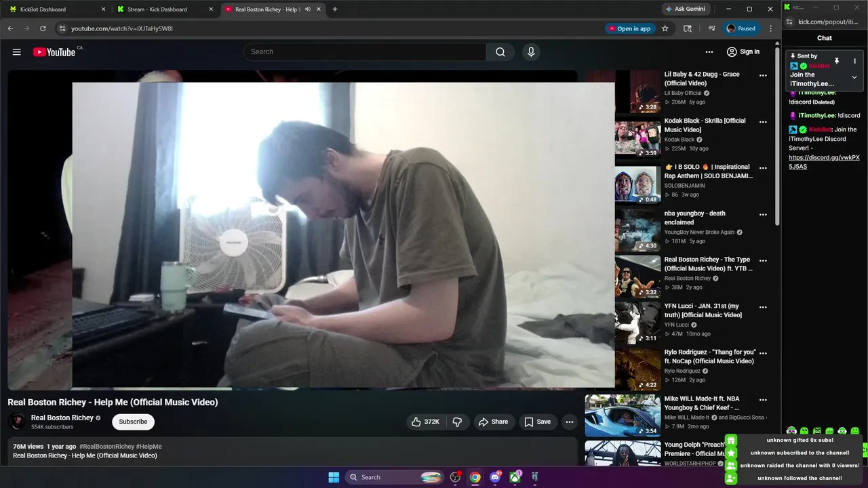This screenshot has width=868, height=488.
Task: Save video to playlist
Action: pyautogui.click(x=537, y=422)
